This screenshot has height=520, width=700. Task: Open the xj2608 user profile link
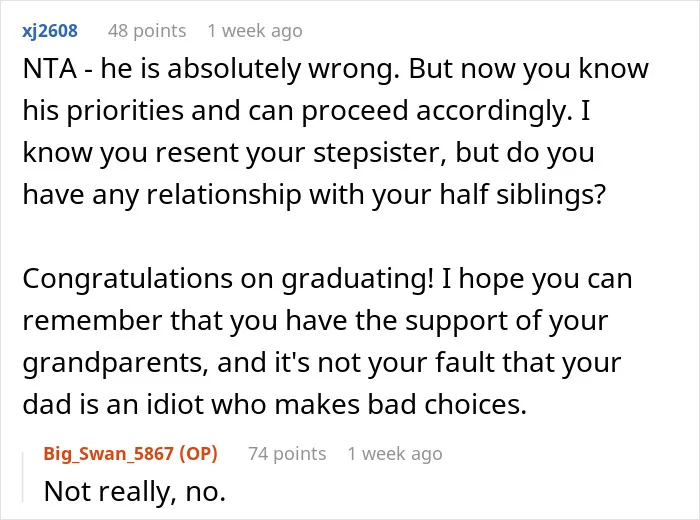[x=50, y=31]
